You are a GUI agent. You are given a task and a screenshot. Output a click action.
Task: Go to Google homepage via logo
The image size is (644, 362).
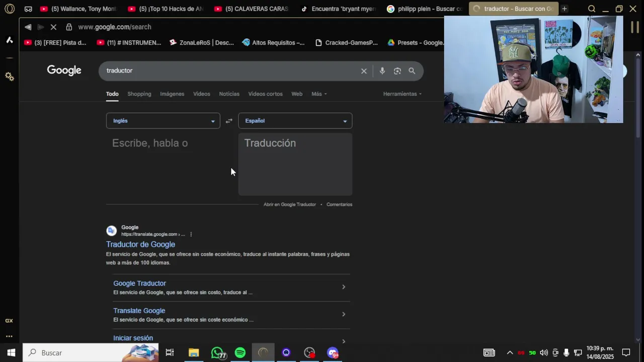[64, 70]
